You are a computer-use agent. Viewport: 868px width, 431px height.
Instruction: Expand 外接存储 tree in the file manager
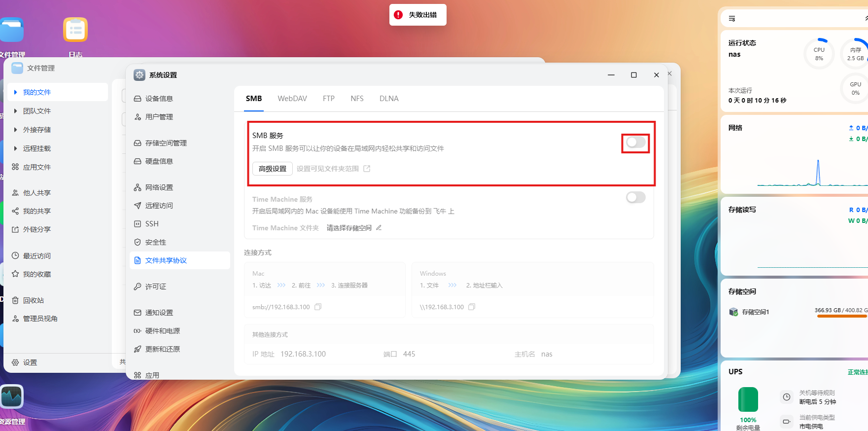15,130
